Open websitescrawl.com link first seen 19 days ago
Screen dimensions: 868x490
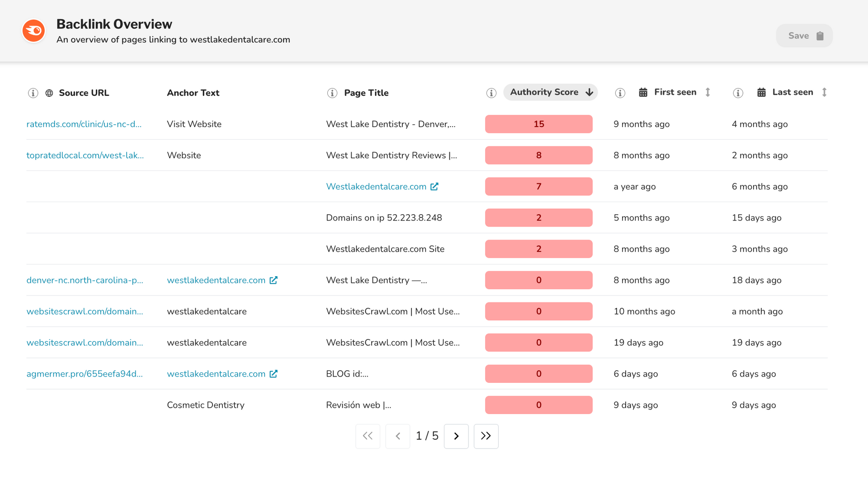(85, 342)
